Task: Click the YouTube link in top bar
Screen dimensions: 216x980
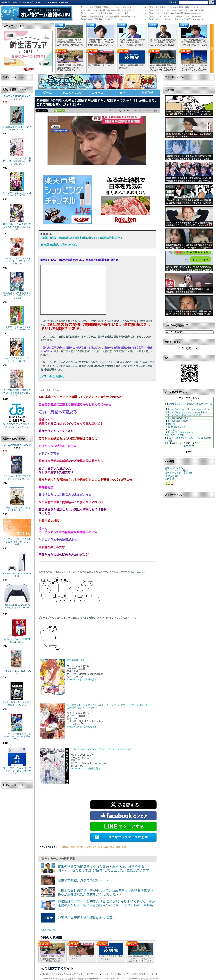Action: [x=63, y=2]
